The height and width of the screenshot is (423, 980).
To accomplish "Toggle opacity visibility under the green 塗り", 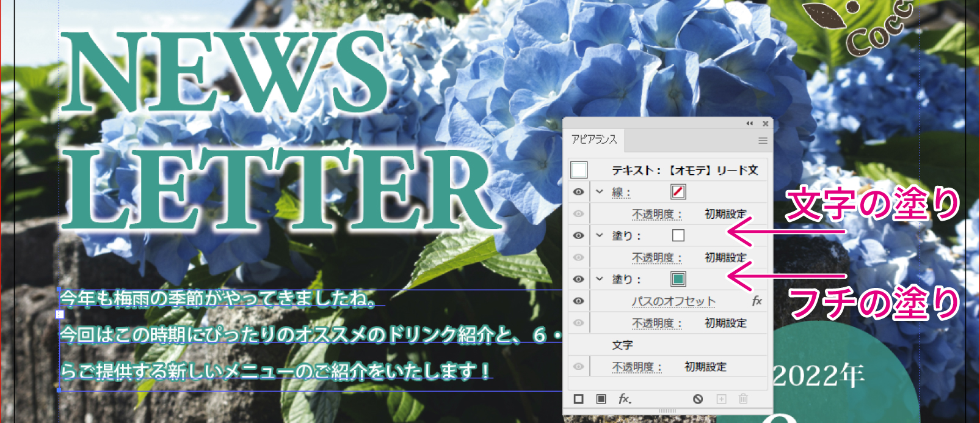I will coord(578,323).
